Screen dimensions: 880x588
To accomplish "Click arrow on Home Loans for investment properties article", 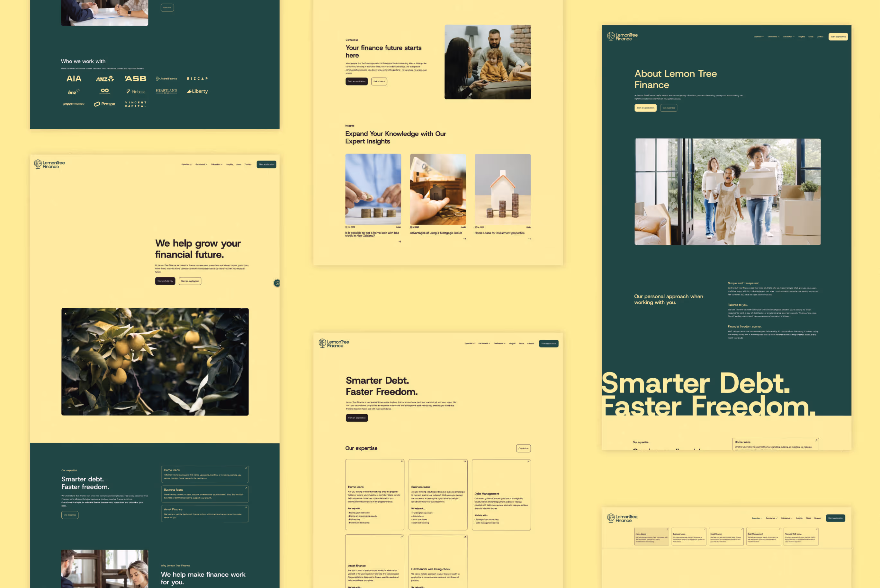I will (x=529, y=239).
